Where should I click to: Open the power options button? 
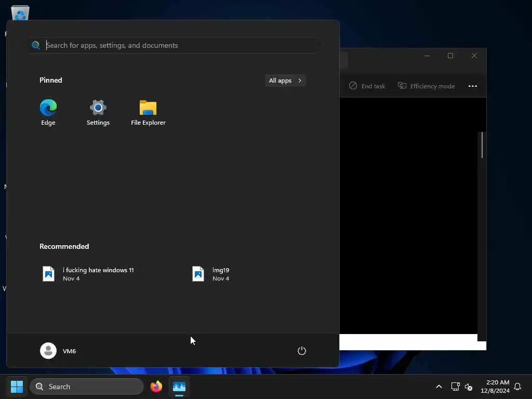302,351
